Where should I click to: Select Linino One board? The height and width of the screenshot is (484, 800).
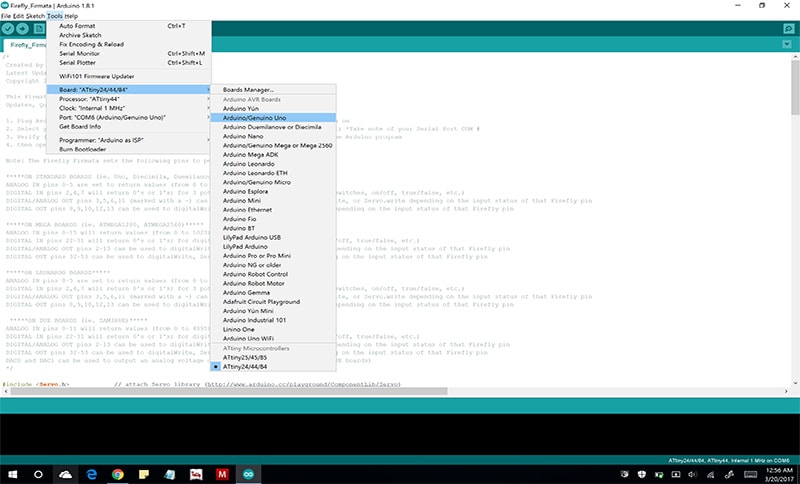click(273, 329)
